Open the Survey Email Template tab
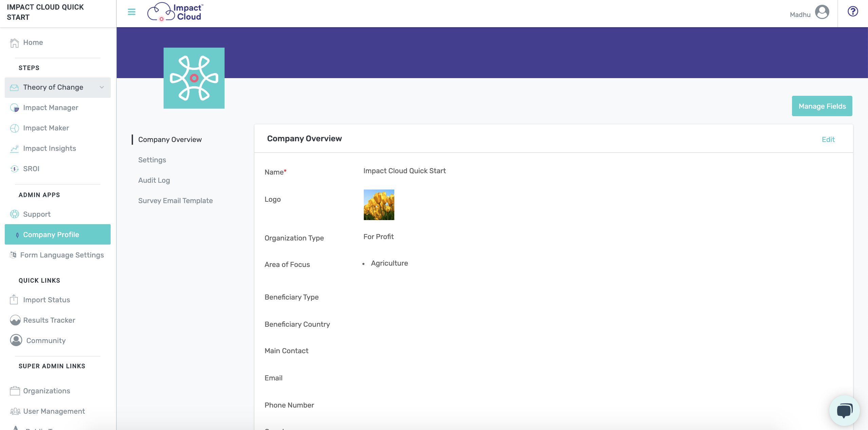 coord(175,201)
